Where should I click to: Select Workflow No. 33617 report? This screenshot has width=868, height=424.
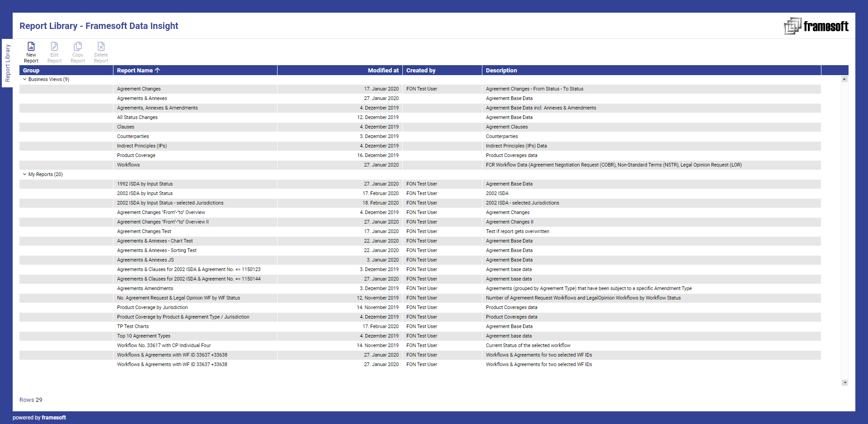coord(164,345)
